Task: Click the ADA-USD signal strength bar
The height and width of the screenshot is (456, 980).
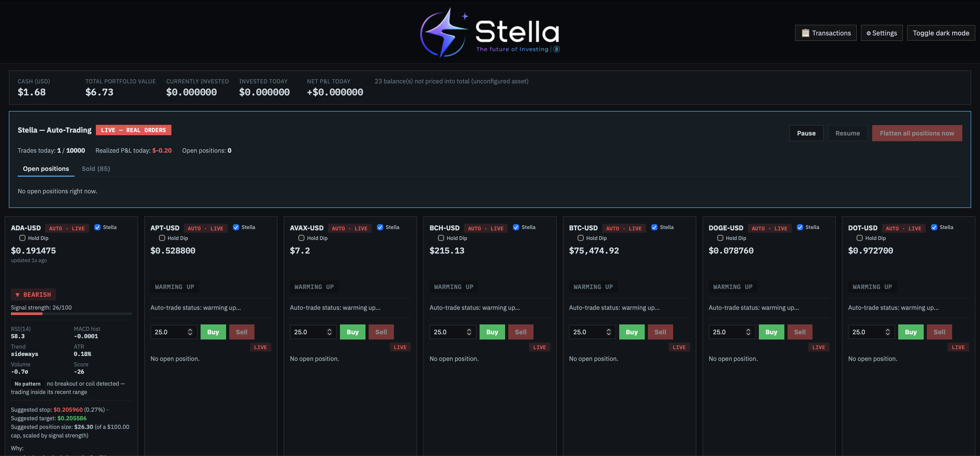Action: (x=71, y=314)
